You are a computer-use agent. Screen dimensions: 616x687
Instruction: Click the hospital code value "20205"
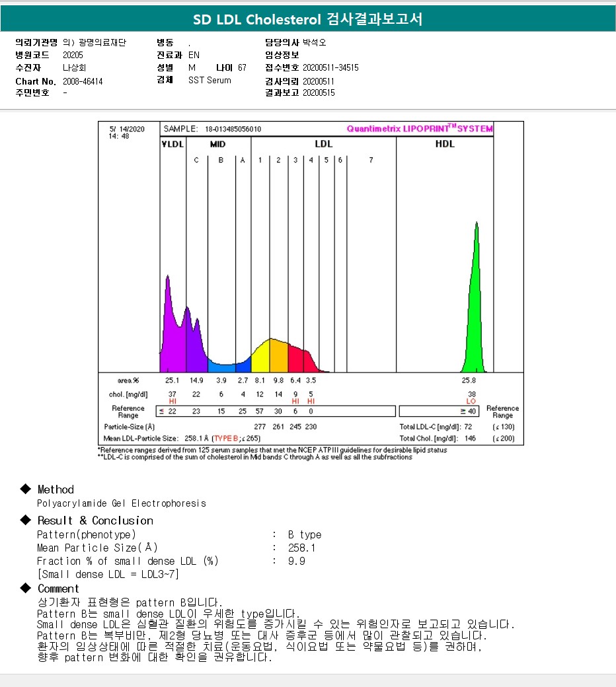(x=73, y=55)
